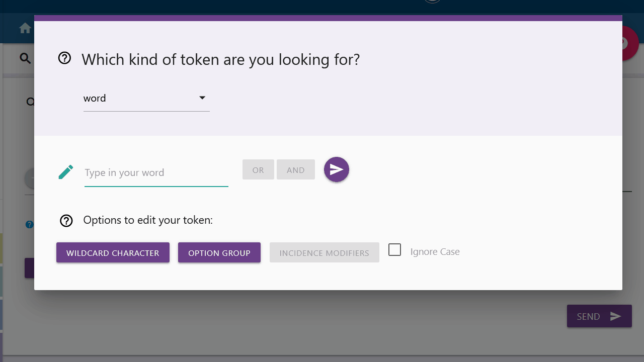This screenshot has width=644, height=362.
Task: Click the OPTION GROUP button
Action: click(x=219, y=253)
